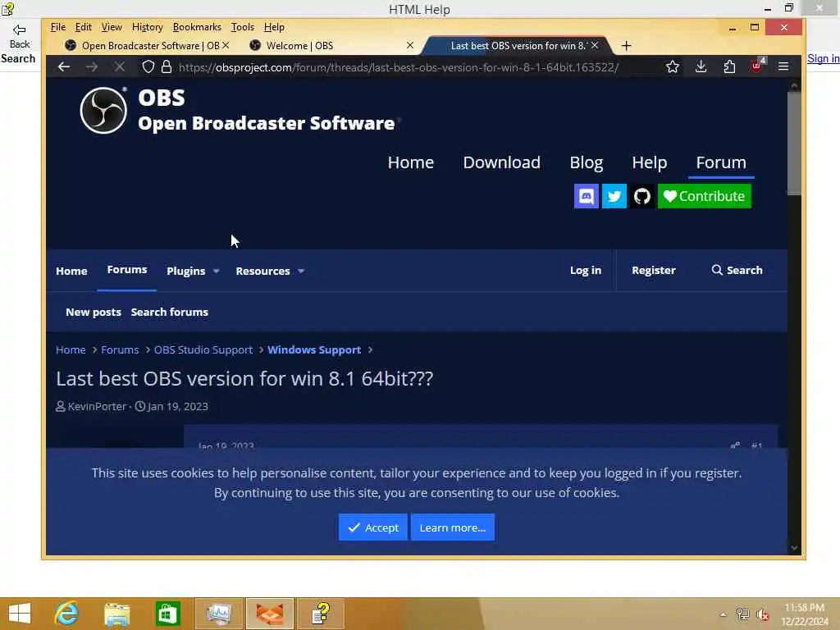Click Learn more about cookies
Screen dimensions: 840x630
click(453, 527)
